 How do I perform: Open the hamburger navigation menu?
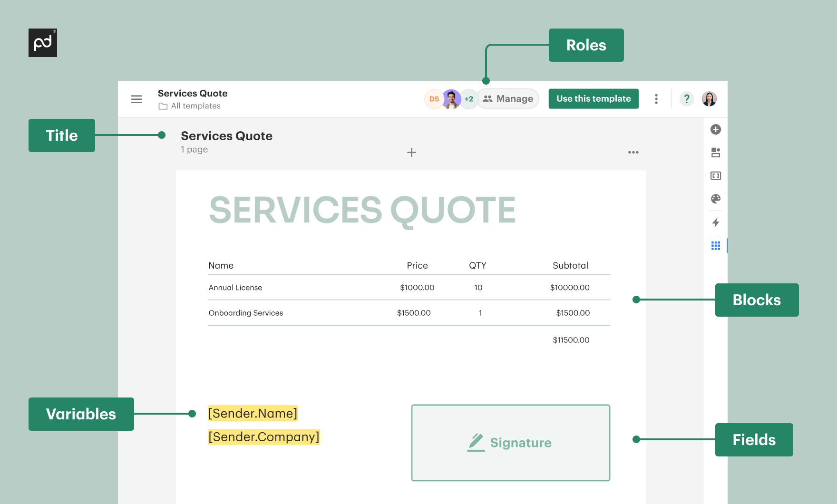click(136, 99)
